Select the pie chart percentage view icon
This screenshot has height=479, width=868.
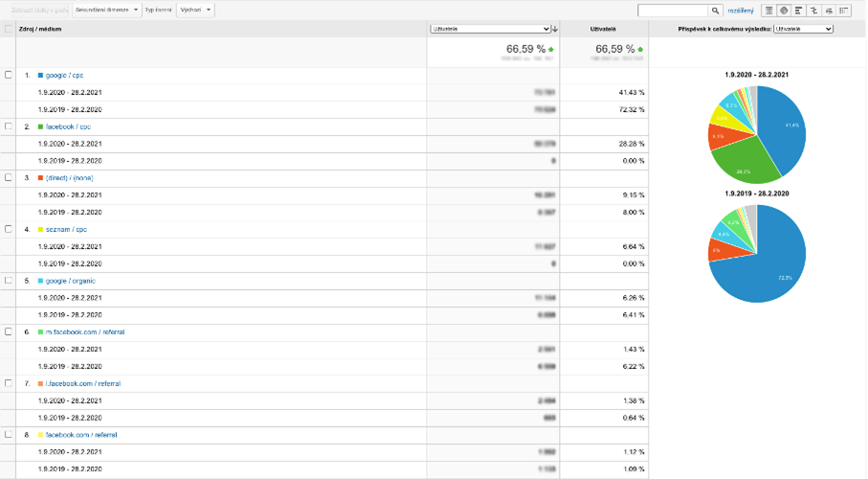784,11
